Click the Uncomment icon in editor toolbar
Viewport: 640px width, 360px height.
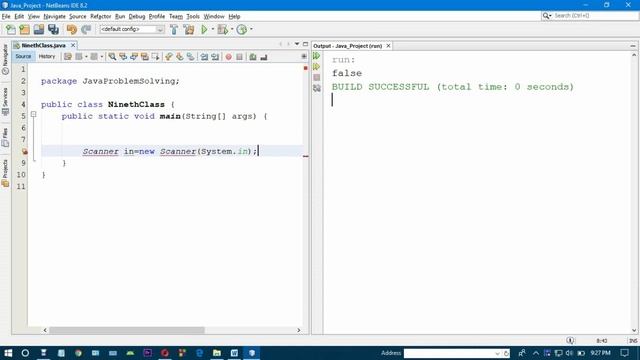[x=264, y=57]
